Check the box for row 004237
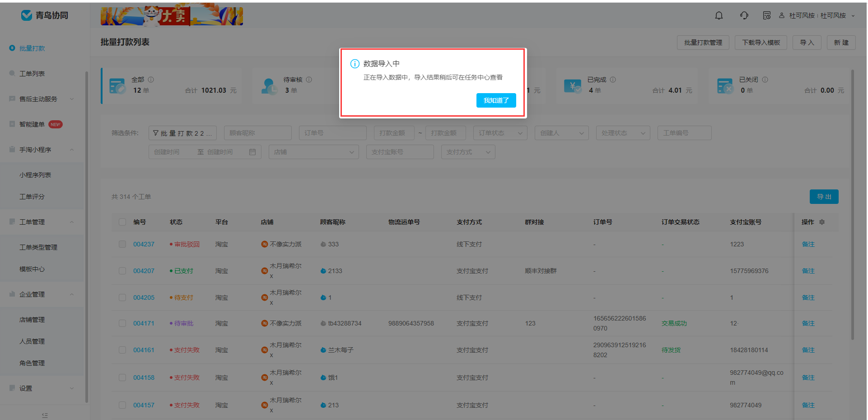868x420 pixels. click(x=122, y=244)
